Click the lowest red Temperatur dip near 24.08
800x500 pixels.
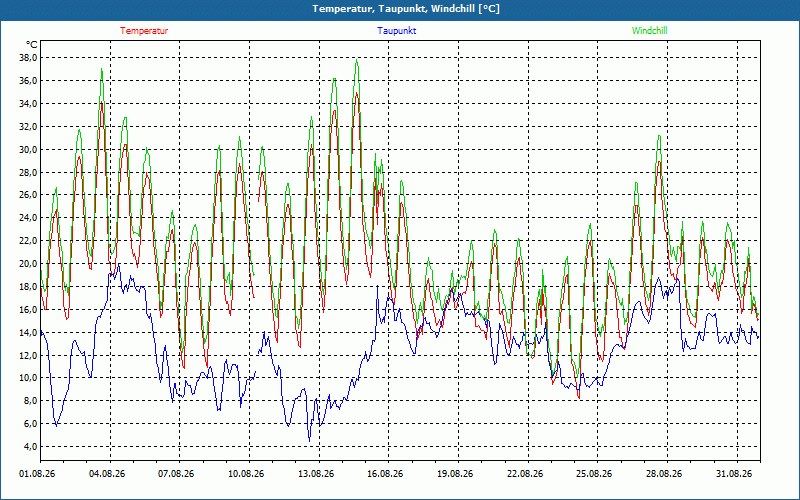(579, 397)
